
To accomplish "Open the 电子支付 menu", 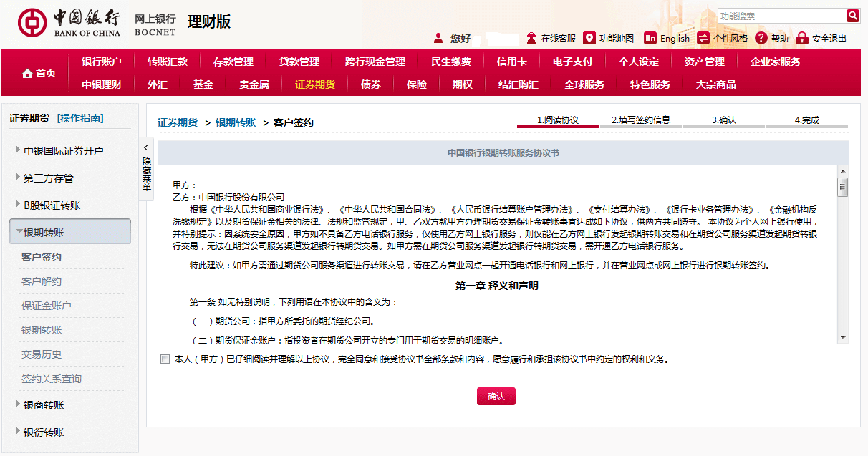I will tap(573, 62).
